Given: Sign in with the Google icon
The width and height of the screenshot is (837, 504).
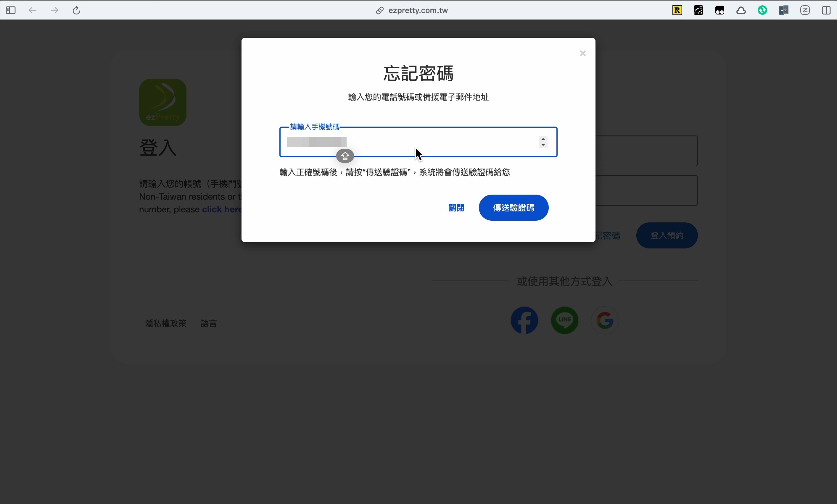Looking at the screenshot, I should point(605,320).
